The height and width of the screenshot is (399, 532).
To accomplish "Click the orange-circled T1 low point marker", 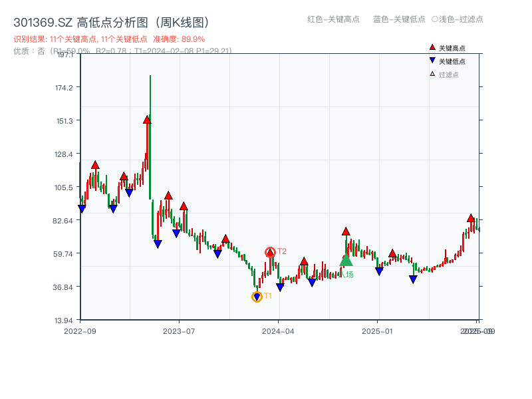I will point(256,295).
